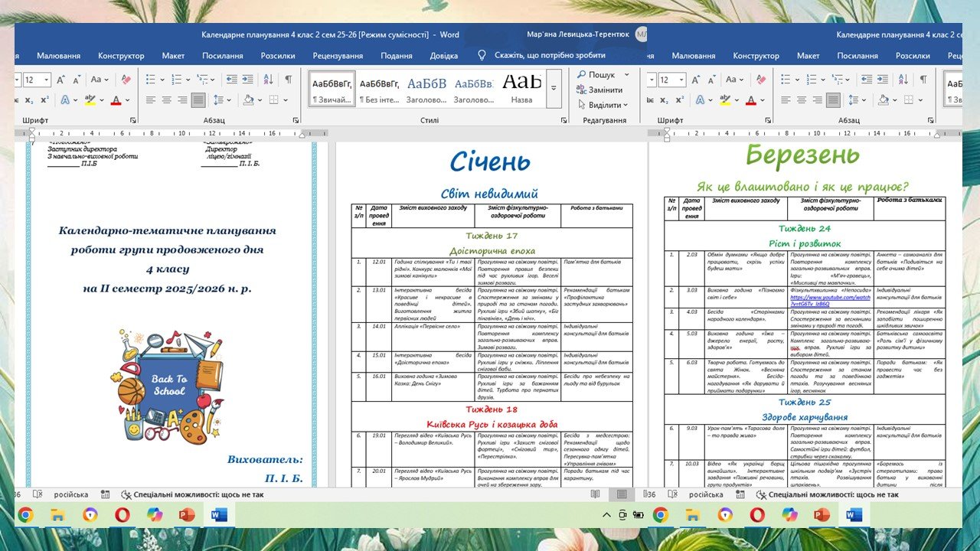980x551 pixels.
Task: Open Read Mode view in status bar
Action: tap(595, 494)
